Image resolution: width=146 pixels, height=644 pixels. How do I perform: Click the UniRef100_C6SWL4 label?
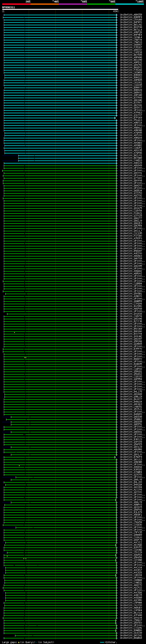coord(131,37)
